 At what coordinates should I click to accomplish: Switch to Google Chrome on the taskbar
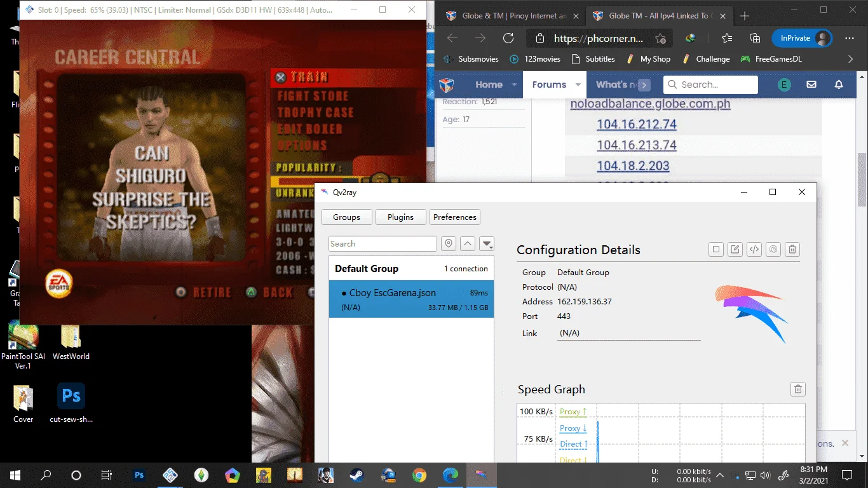pyautogui.click(x=419, y=475)
